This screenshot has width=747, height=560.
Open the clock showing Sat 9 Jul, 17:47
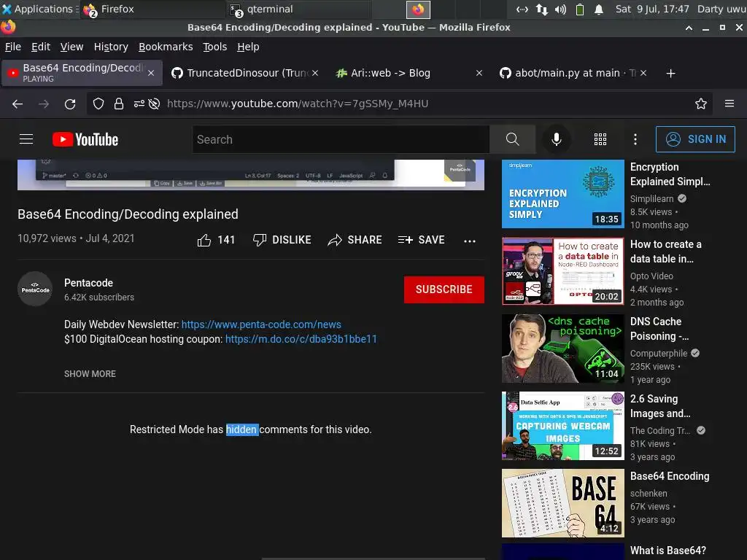pos(652,9)
